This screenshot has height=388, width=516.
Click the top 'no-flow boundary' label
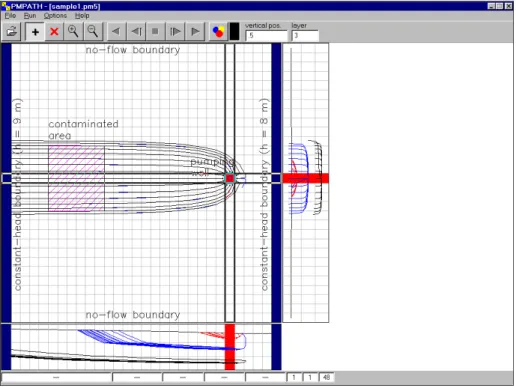tap(133, 50)
